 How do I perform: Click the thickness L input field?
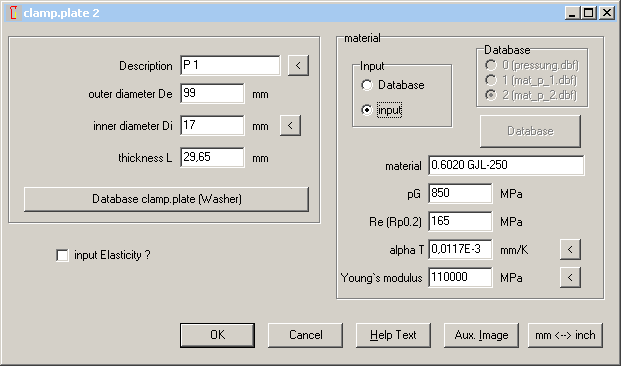pyautogui.click(x=212, y=158)
